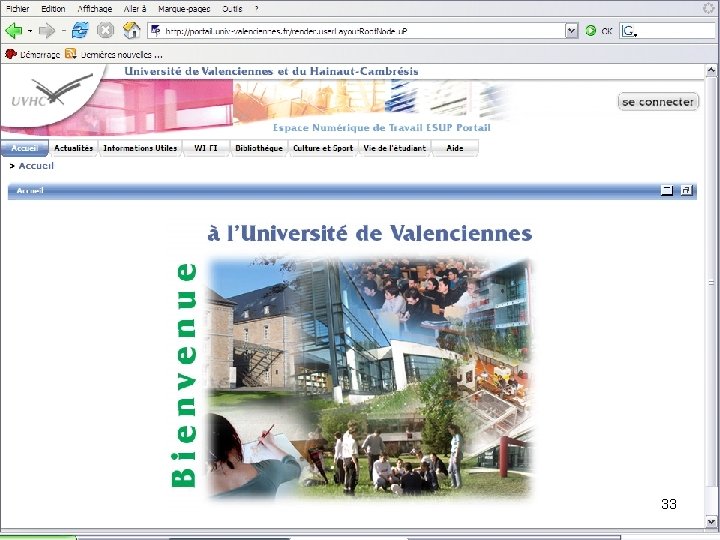
Task: Click the se connecter button
Action: 658,101
